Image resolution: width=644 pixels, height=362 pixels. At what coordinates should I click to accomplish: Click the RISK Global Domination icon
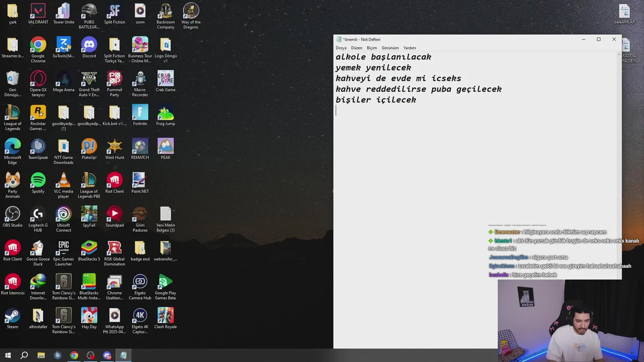click(x=114, y=253)
